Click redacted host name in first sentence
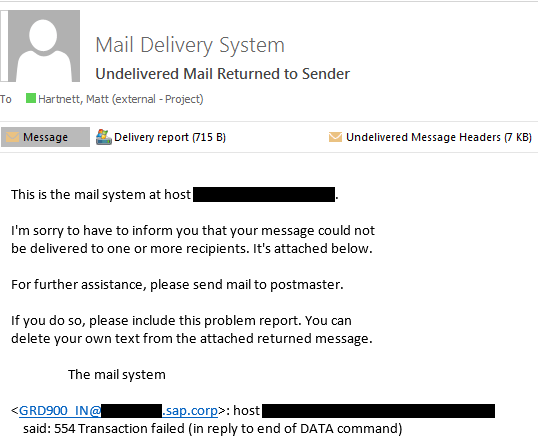The width and height of the screenshot is (538, 447). pyautogui.click(x=264, y=194)
